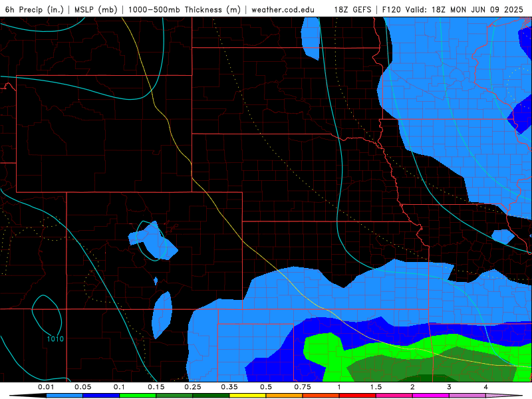532x399 pixels.
Task: Select the hot pink 1.5 inch legend swatch
Action: click(x=394, y=396)
